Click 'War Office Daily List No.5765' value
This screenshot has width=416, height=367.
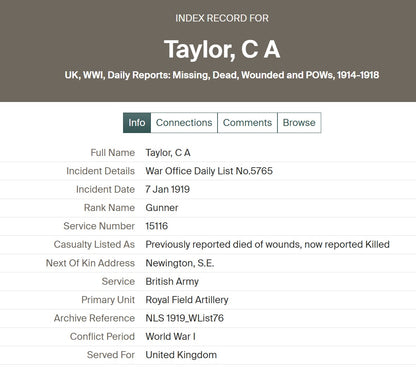[209, 171]
